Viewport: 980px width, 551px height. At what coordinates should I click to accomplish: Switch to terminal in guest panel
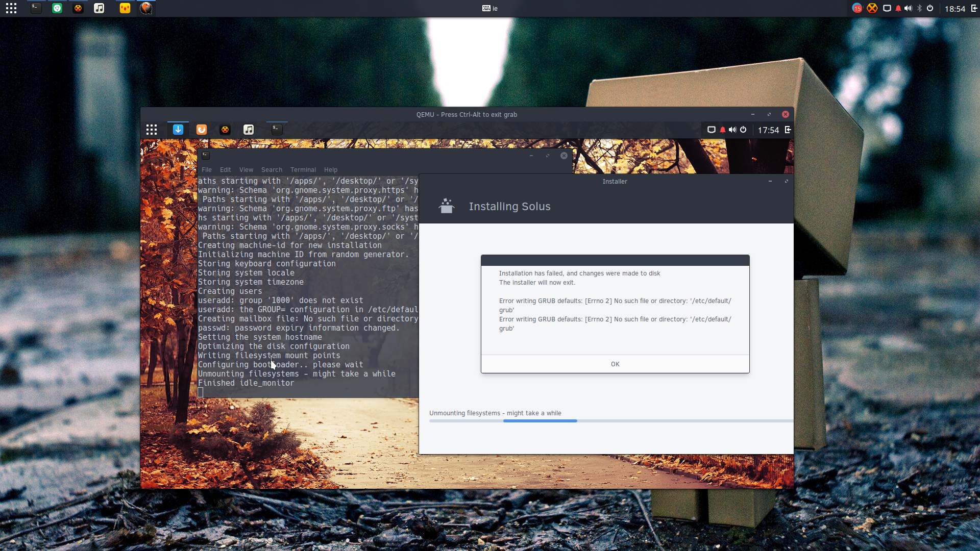click(x=277, y=130)
